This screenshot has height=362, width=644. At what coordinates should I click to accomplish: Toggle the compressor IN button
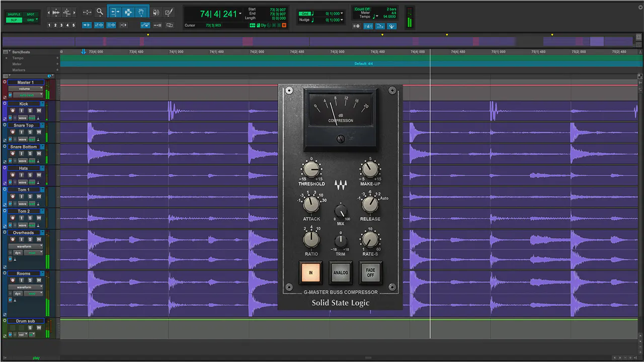click(311, 273)
